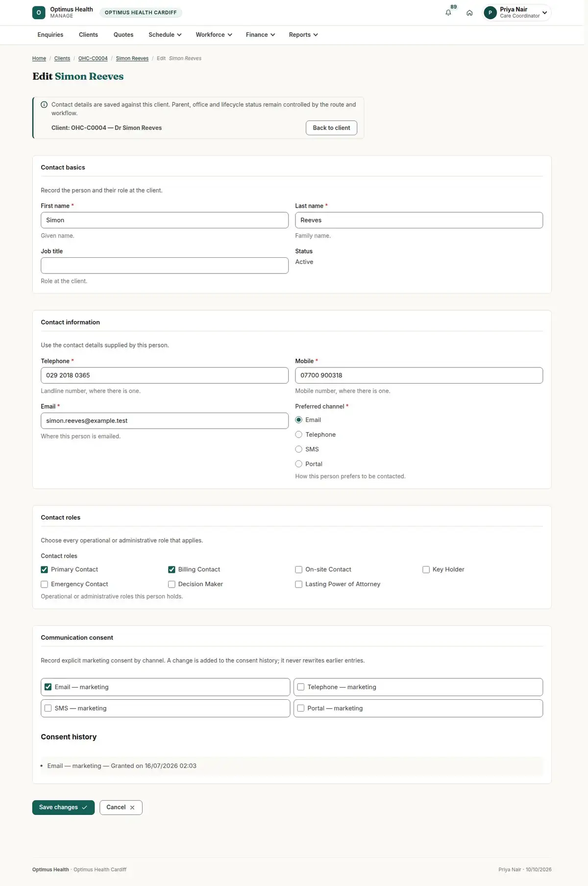Click Back to client

pyautogui.click(x=332, y=128)
